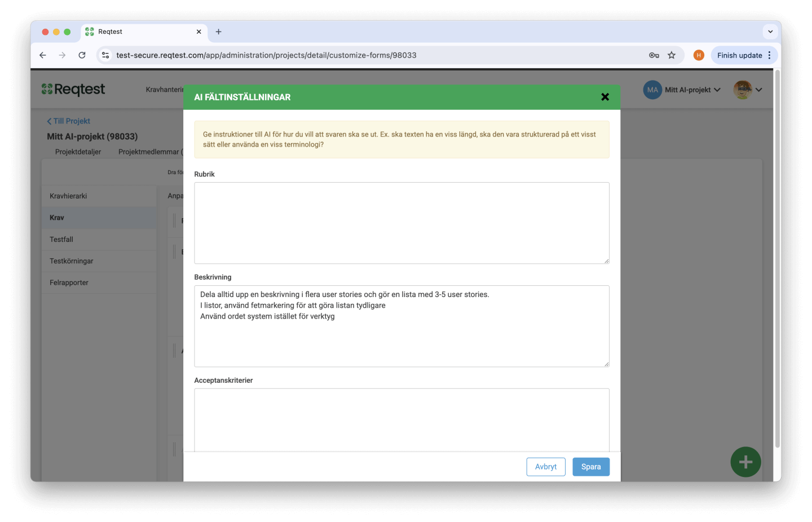This screenshot has height=522, width=812.
Task: Click the orange H profile icon
Action: click(x=699, y=55)
